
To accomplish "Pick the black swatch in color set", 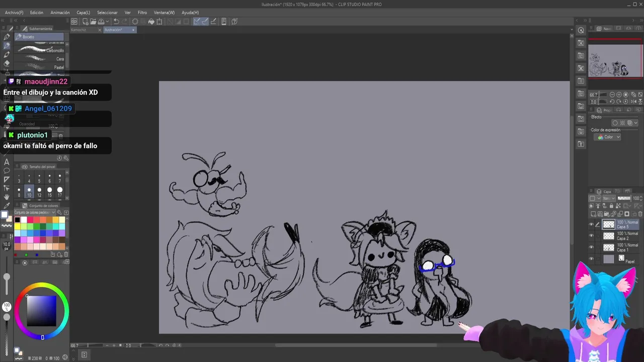I will (18, 220).
